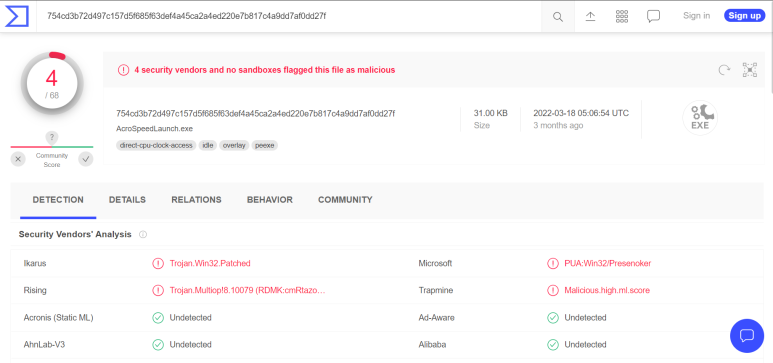Click the overlay tag

(x=234, y=145)
